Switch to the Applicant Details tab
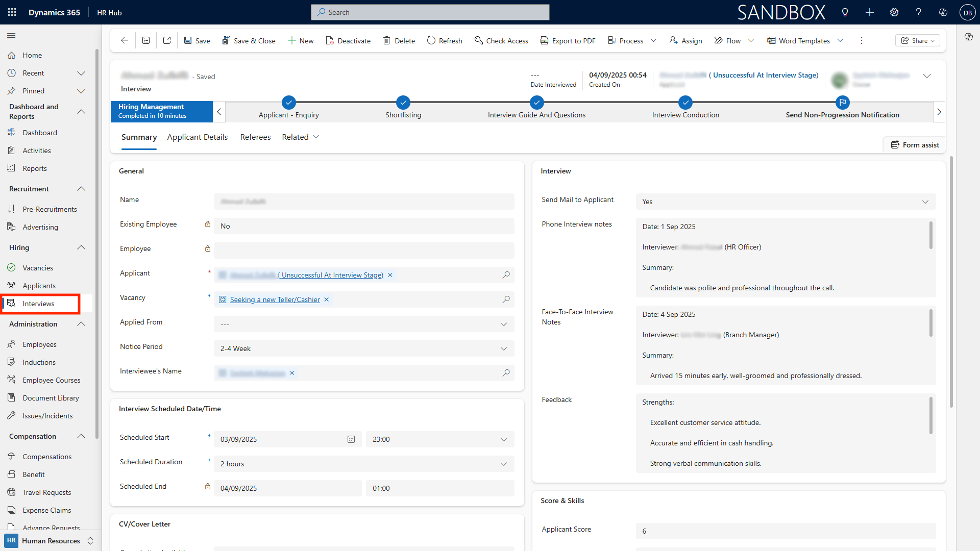980x551 pixels. point(197,137)
